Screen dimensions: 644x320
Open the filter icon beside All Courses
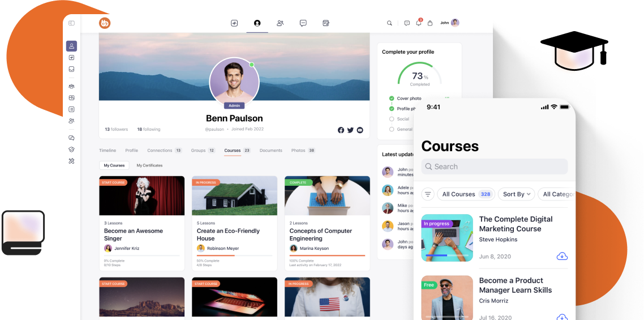pyautogui.click(x=428, y=194)
